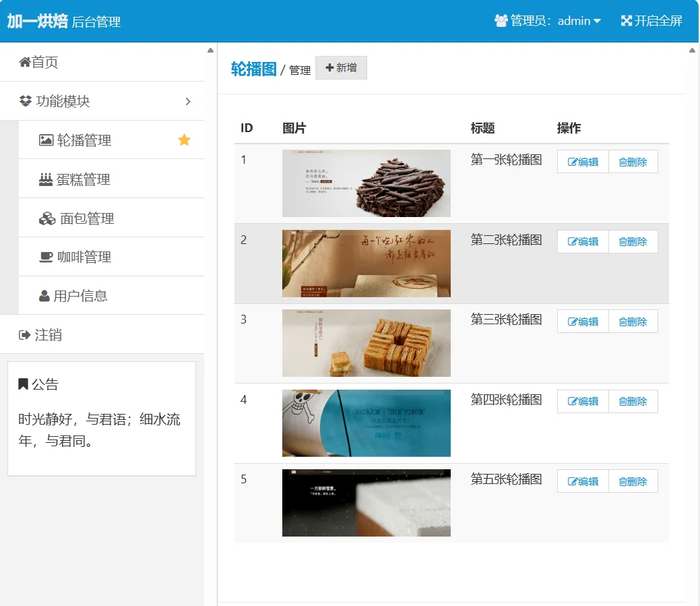Click 编辑 for the first carousel row

[581, 161]
